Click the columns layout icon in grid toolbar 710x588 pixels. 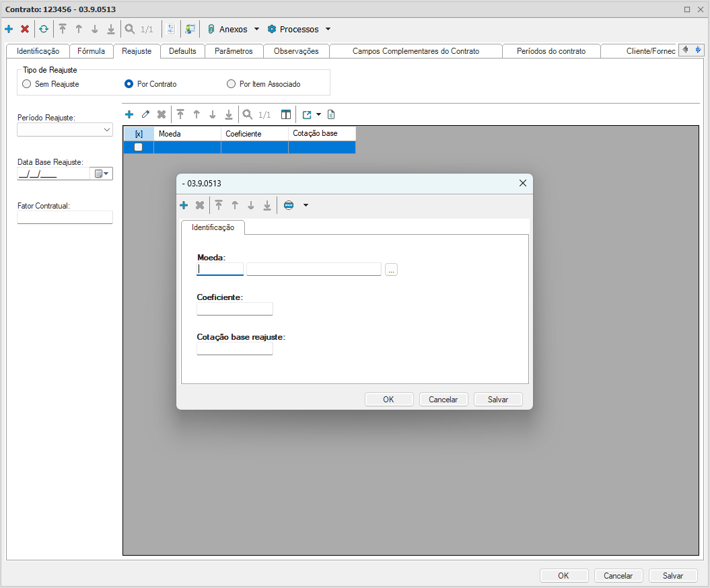tap(286, 114)
